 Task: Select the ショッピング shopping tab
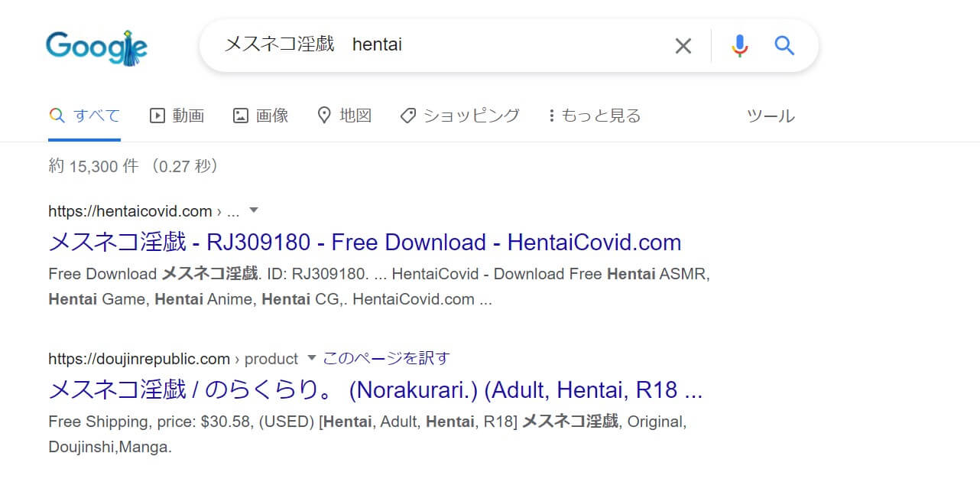coord(459,116)
